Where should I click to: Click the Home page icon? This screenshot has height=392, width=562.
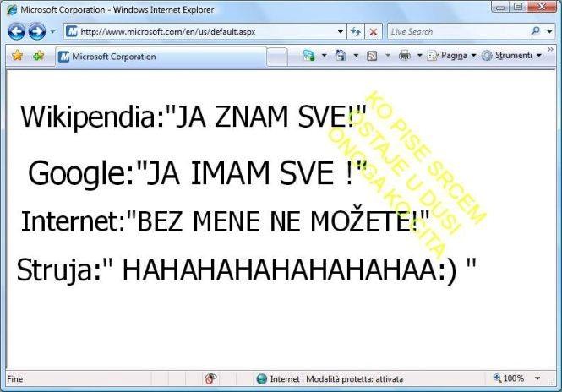340,56
